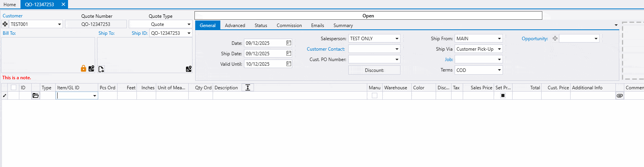Click the Discount button
The height and width of the screenshot is (167, 644).
[374, 70]
